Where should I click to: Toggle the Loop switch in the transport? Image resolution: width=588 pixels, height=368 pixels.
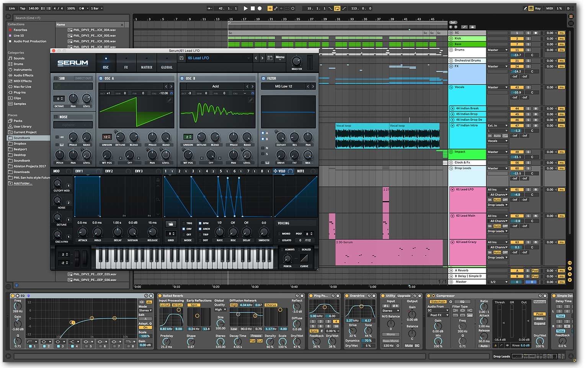coord(337,8)
